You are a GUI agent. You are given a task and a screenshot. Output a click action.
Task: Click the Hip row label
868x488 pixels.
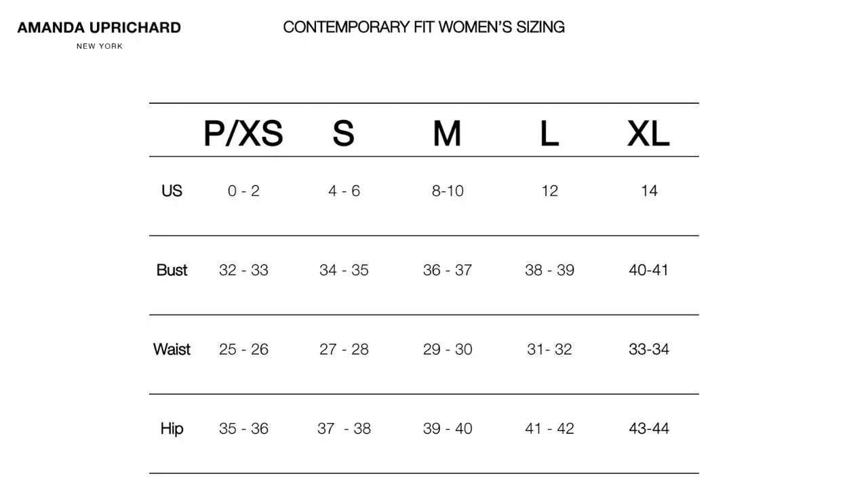[x=172, y=428]
